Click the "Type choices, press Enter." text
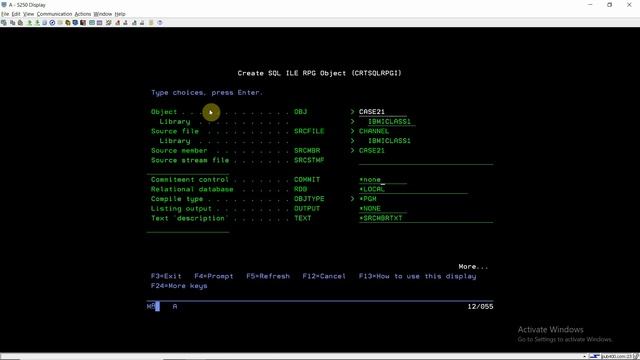The height and width of the screenshot is (360, 640). 207,93
